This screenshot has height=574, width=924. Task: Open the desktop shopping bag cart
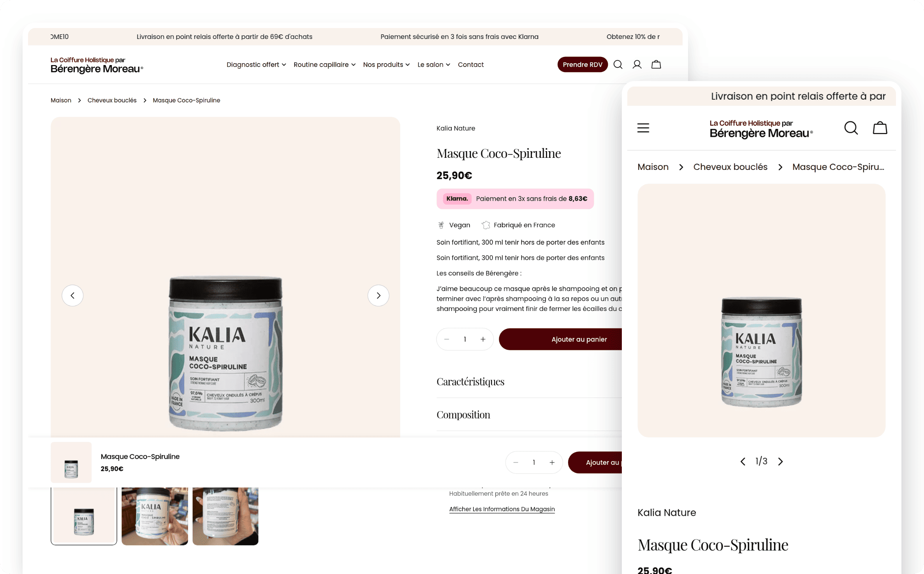point(656,64)
